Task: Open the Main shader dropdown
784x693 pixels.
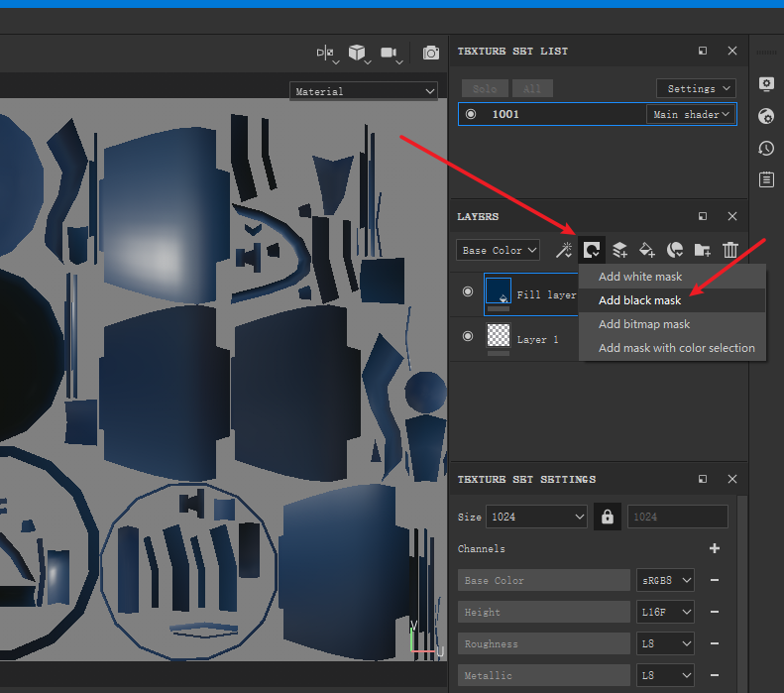Action: pyautogui.click(x=691, y=114)
